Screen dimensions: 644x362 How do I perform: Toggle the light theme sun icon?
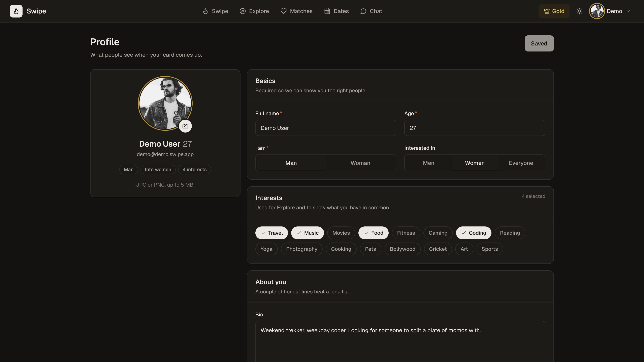(x=579, y=11)
